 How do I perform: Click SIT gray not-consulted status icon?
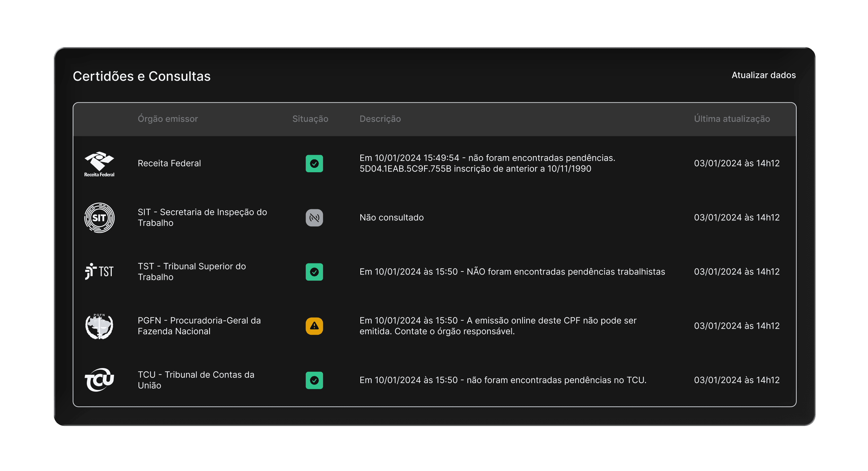pyautogui.click(x=314, y=218)
